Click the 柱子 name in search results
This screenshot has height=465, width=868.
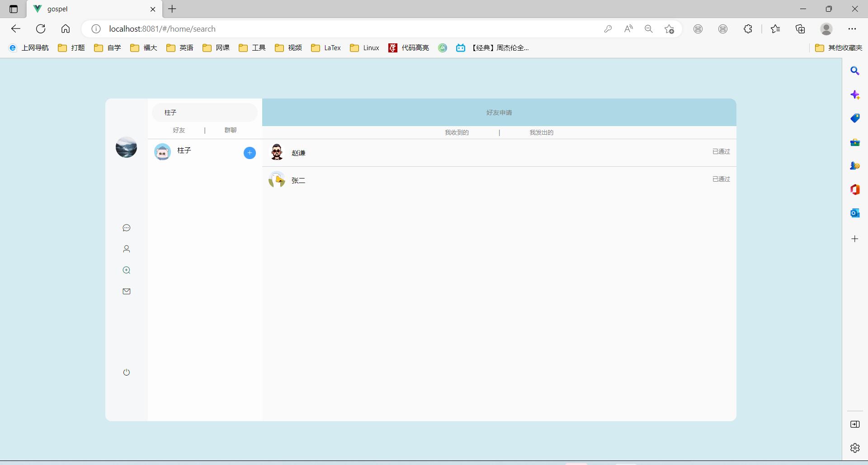(184, 150)
